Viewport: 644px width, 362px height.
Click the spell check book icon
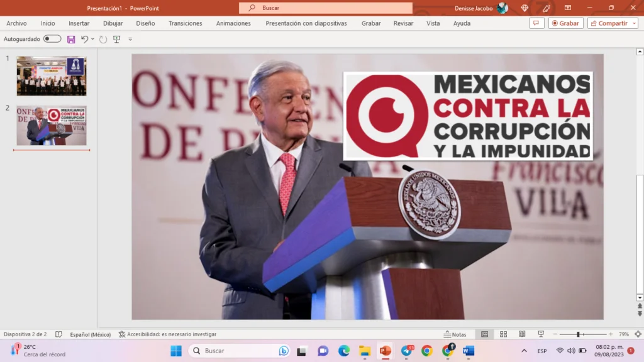coord(58,334)
